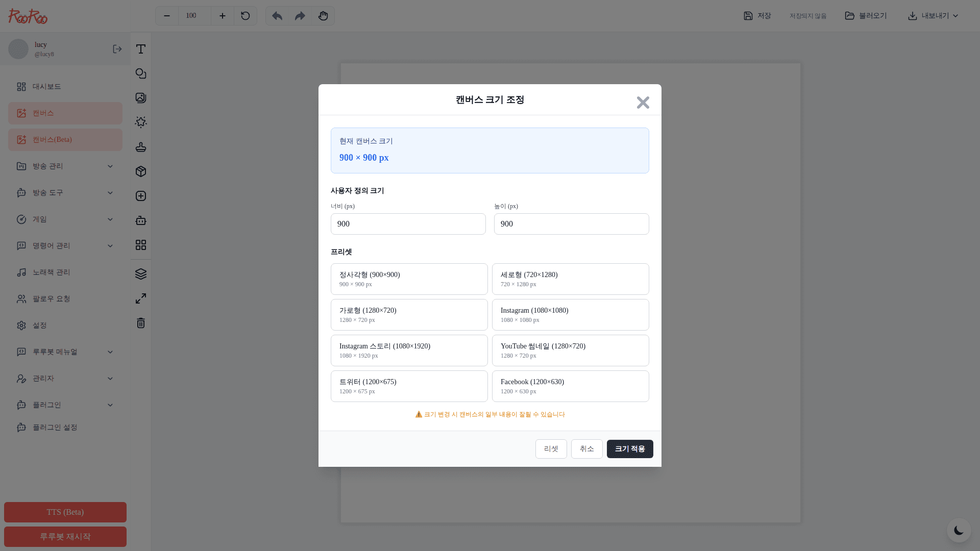Click the 리셋 button
This screenshot has width=980, height=551.
coord(551,449)
